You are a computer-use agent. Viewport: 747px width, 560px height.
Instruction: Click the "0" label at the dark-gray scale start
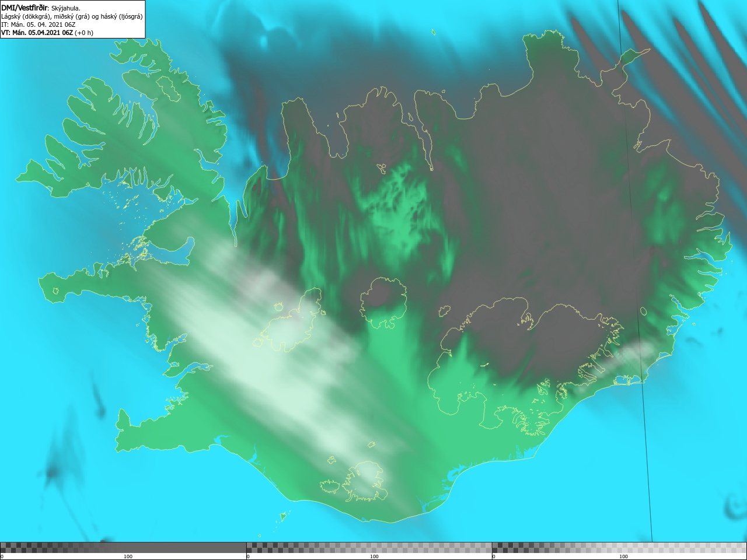2,556
